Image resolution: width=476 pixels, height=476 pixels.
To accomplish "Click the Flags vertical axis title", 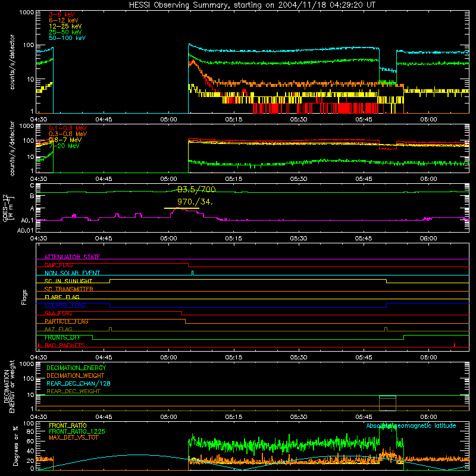I will click(x=24, y=297).
